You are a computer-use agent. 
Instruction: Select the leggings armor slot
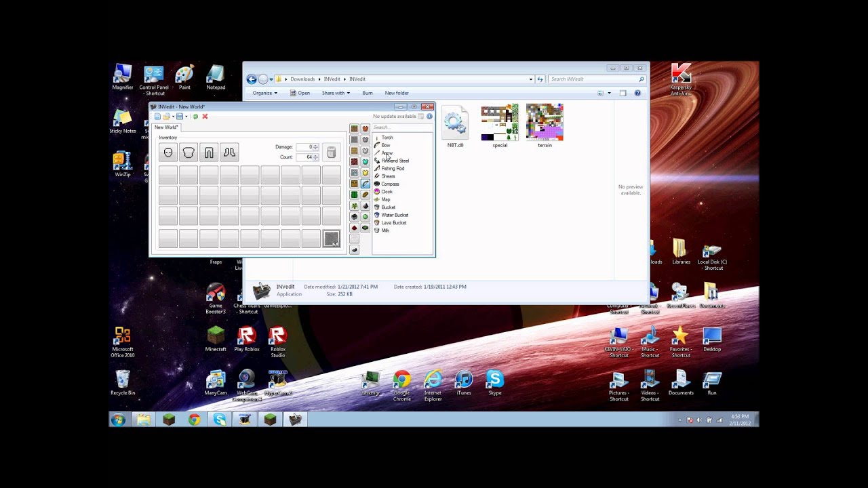coord(209,152)
